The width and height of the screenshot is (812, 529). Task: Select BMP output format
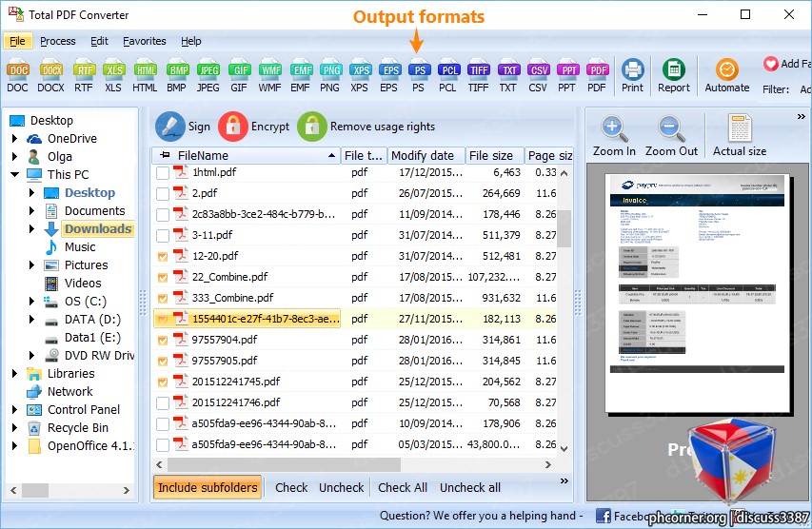(177, 76)
